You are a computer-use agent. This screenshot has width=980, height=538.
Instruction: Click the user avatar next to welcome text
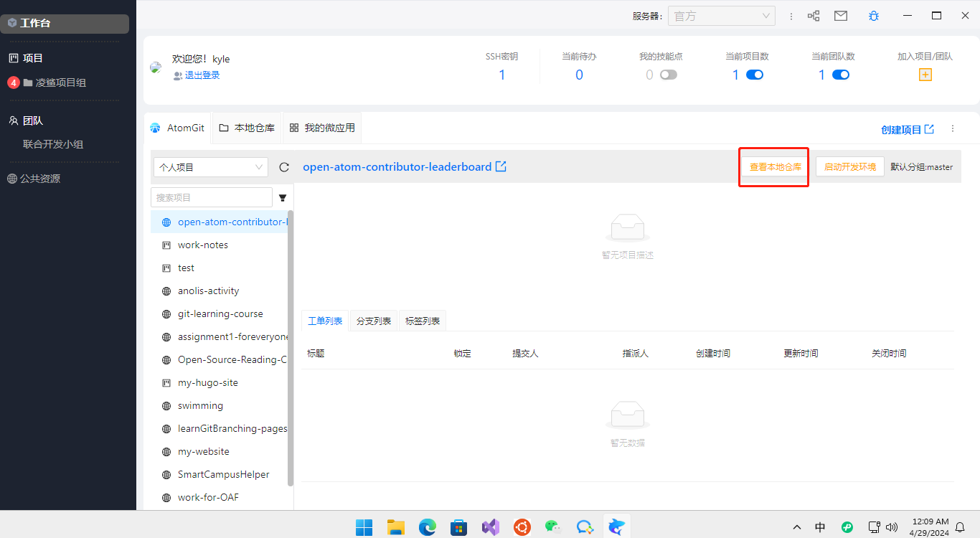pyautogui.click(x=156, y=67)
